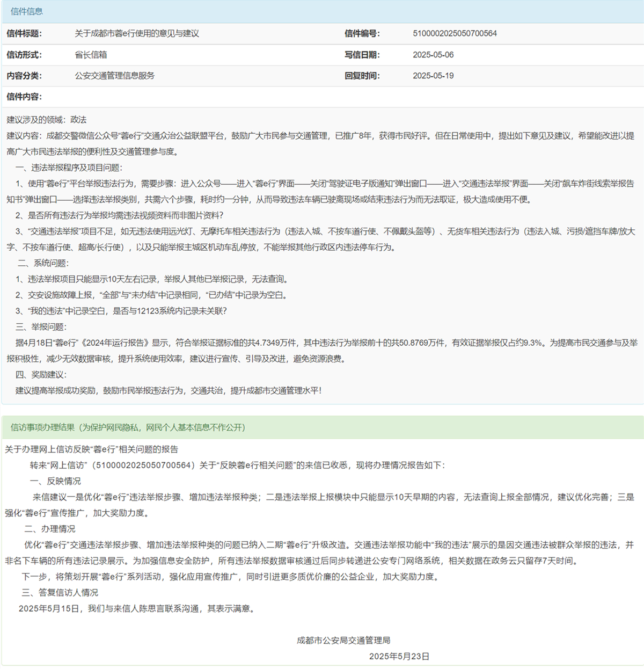Click the line about 交安设施故障上报
This screenshot has height=669, width=644.
click(153, 295)
